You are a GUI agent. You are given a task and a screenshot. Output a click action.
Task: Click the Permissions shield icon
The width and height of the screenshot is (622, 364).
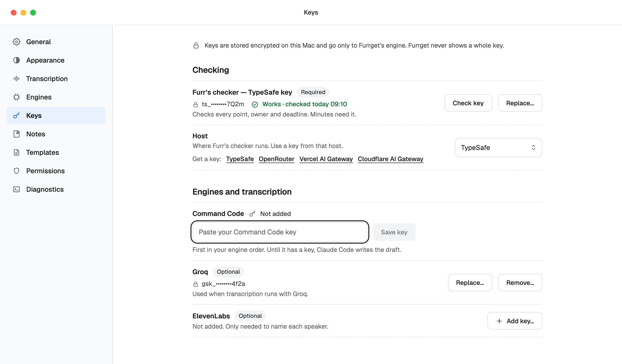tap(17, 171)
